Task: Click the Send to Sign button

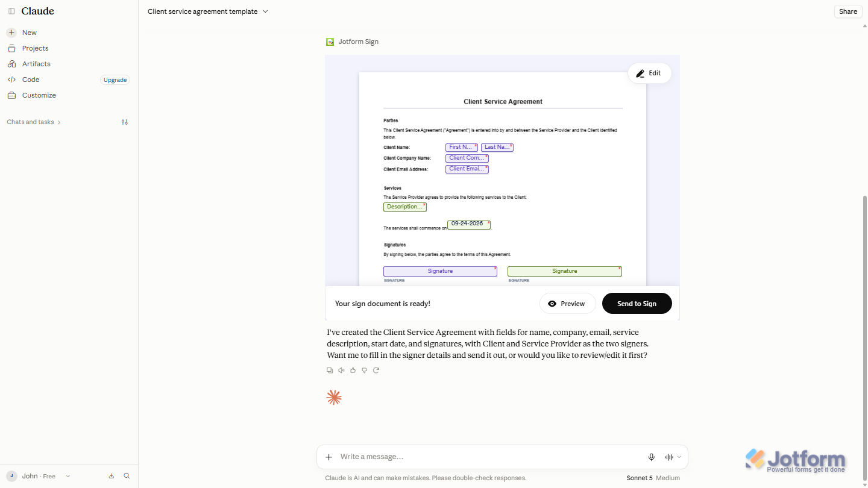Action: [637, 304]
